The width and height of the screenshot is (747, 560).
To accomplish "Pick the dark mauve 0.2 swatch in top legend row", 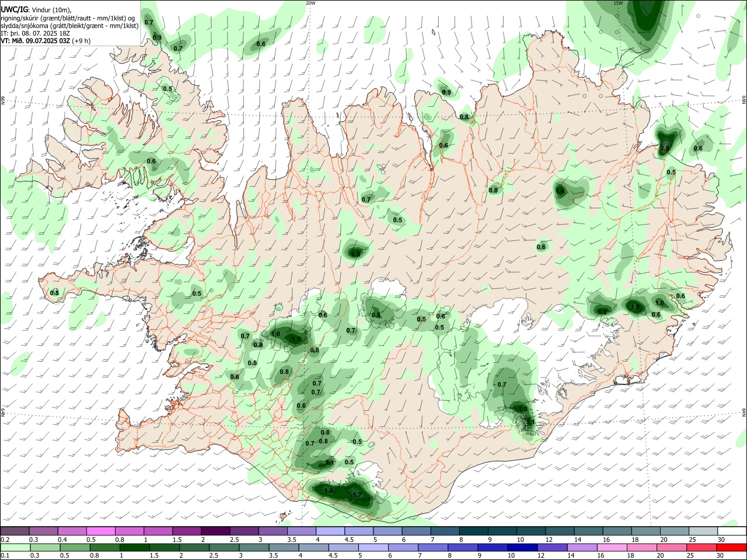I will (x=15, y=531).
